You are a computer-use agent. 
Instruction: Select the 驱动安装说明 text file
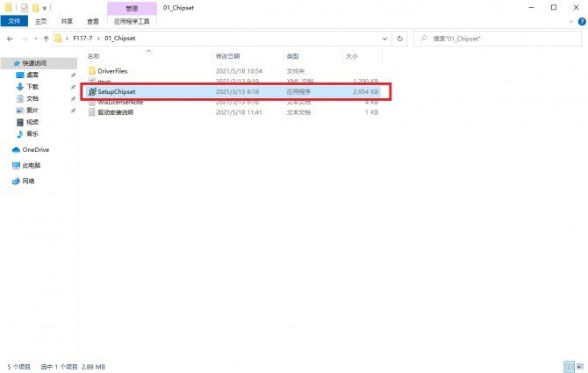click(x=116, y=112)
